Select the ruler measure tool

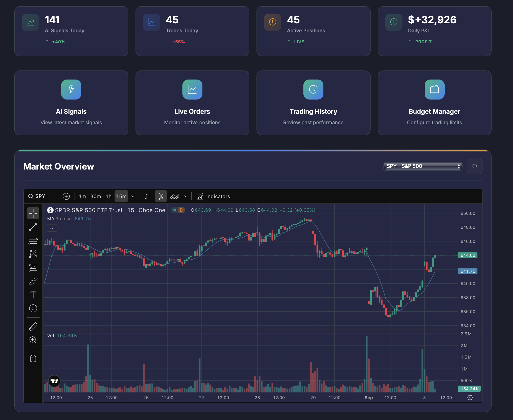point(33,326)
